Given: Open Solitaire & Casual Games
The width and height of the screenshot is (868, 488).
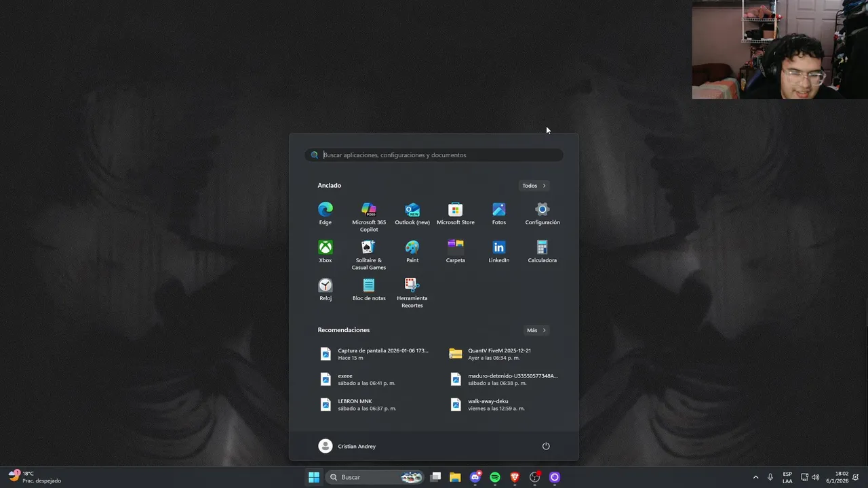Looking at the screenshot, I should coord(369,255).
